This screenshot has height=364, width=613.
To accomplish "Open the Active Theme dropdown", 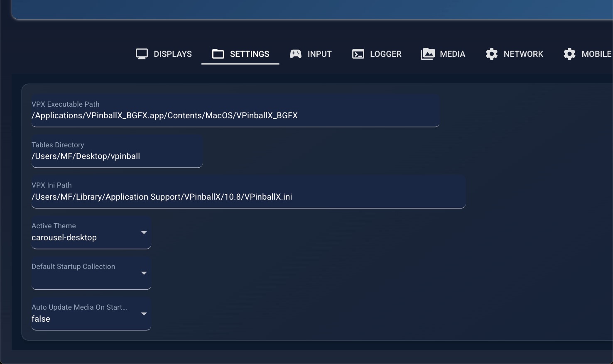I will tap(91, 233).
